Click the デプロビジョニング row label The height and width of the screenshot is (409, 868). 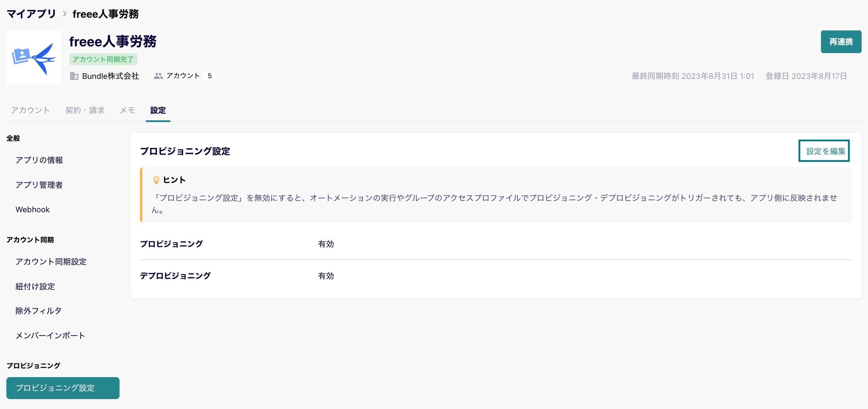pyautogui.click(x=175, y=276)
